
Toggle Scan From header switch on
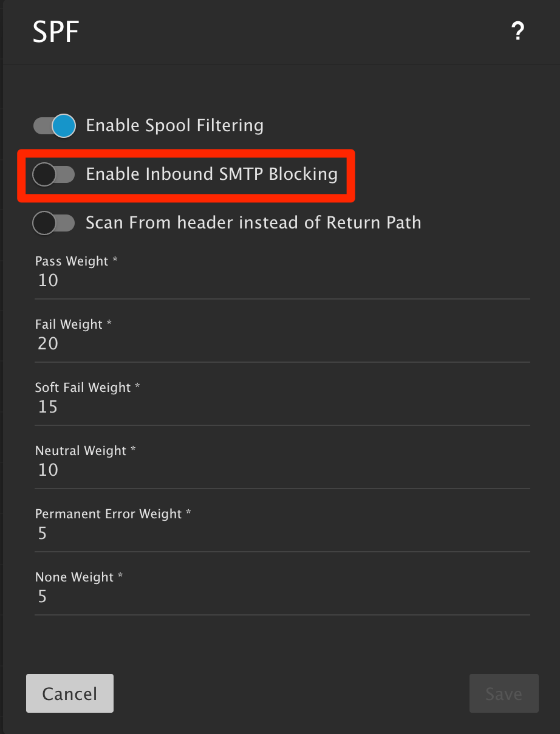click(x=53, y=223)
